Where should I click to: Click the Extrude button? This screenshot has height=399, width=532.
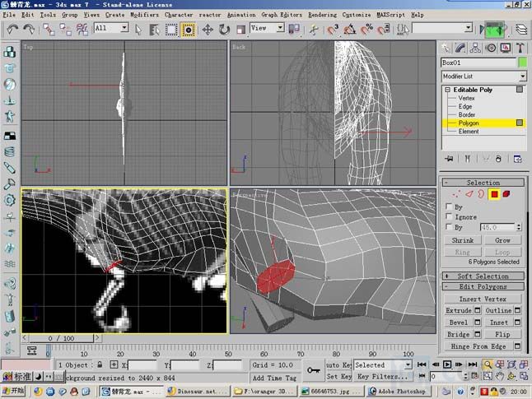pyautogui.click(x=459, y=310)
